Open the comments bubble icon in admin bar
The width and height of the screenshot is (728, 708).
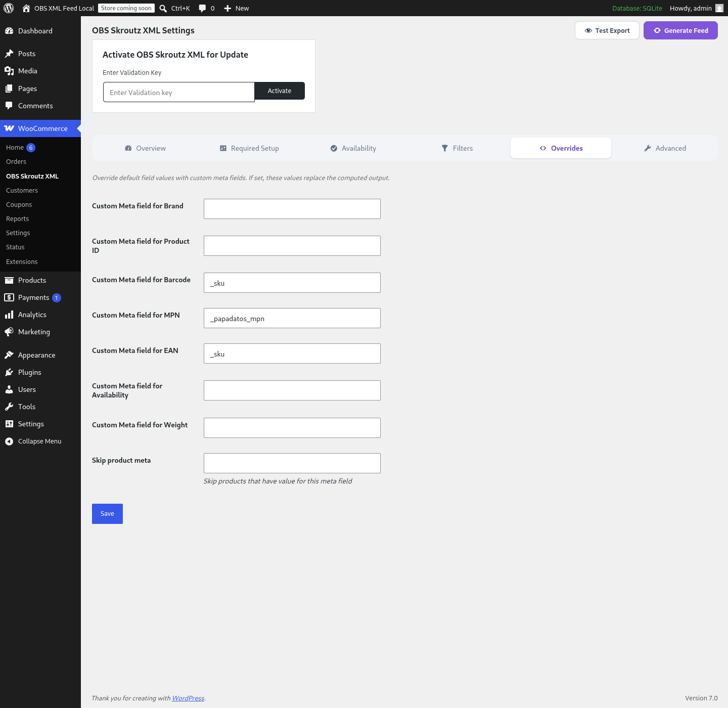202,8
